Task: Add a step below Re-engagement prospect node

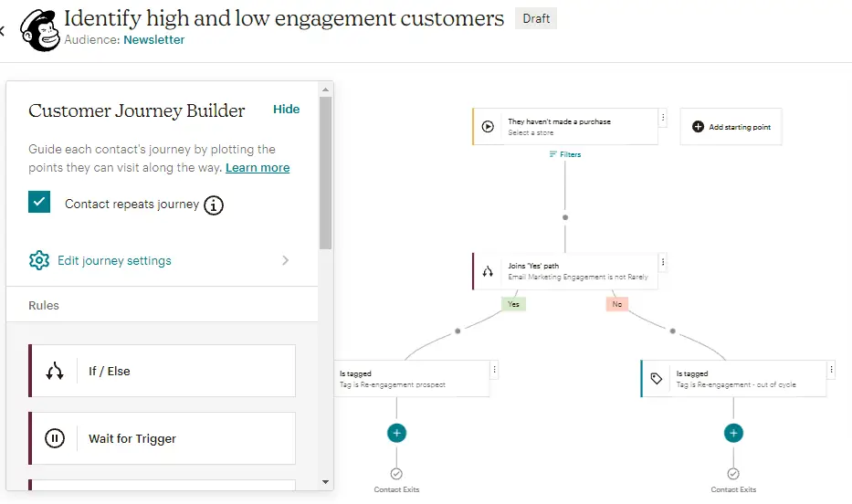Action: [396, 433]
